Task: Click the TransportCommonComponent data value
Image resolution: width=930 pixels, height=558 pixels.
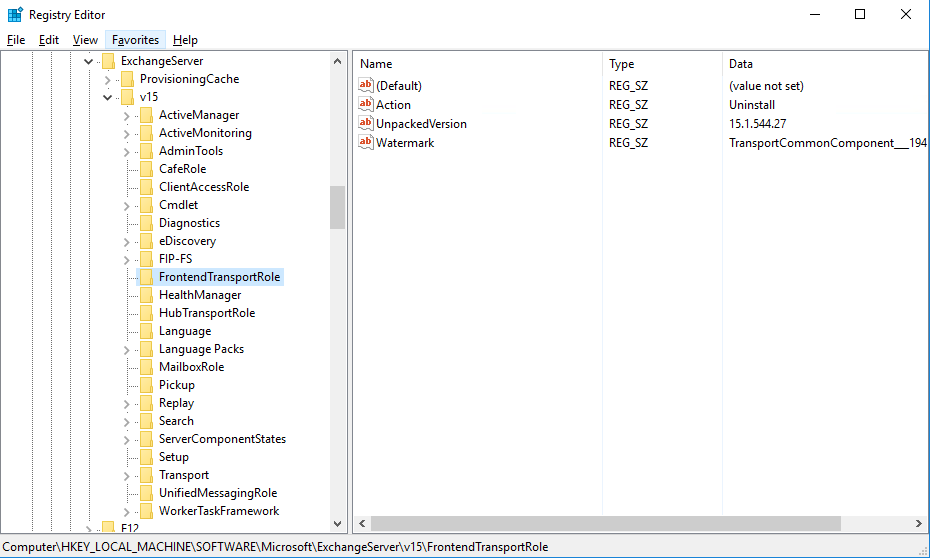Action: [x=827, y=142]
